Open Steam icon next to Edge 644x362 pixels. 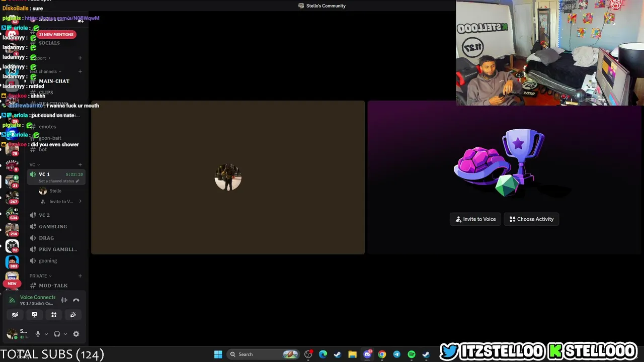[x=338, y=354]
